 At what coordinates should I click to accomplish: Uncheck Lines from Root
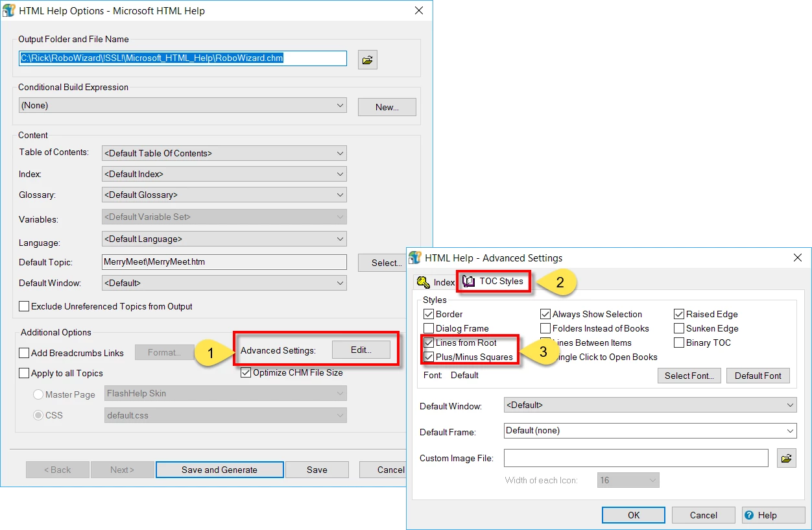[429, 343]
